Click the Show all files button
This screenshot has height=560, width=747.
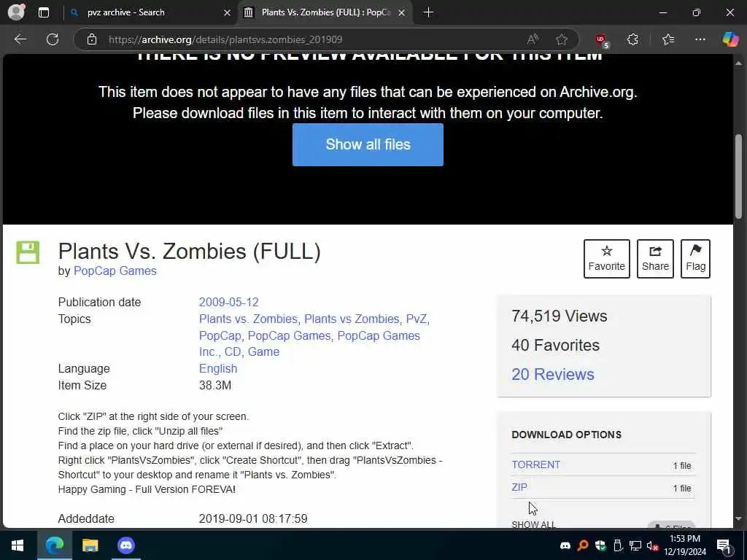coord(368,145)
